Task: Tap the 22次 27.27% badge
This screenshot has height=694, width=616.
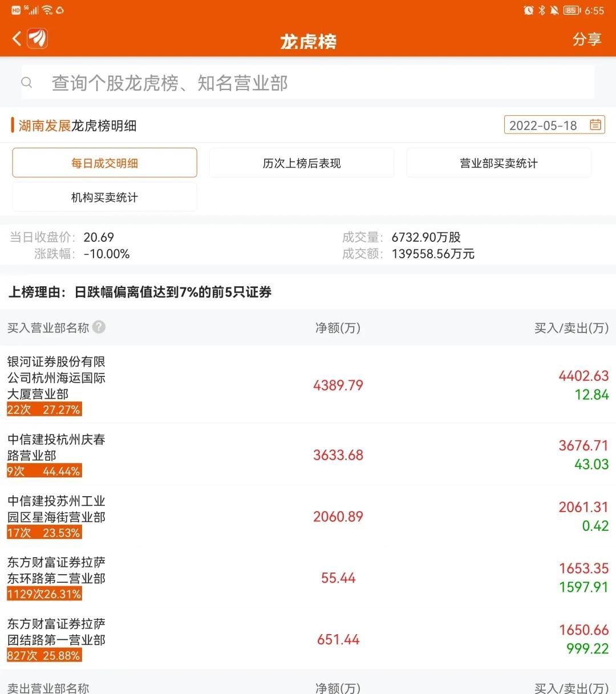Action: coord(44,409)
